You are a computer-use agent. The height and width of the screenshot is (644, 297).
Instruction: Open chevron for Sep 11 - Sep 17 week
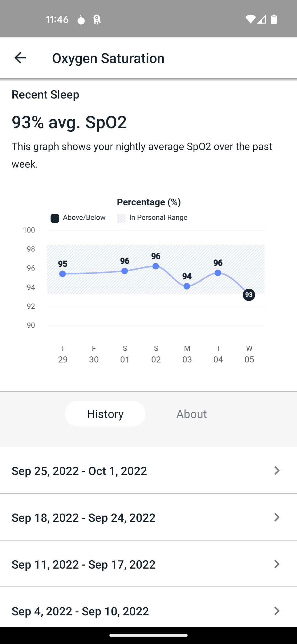[x=277, y=564]
